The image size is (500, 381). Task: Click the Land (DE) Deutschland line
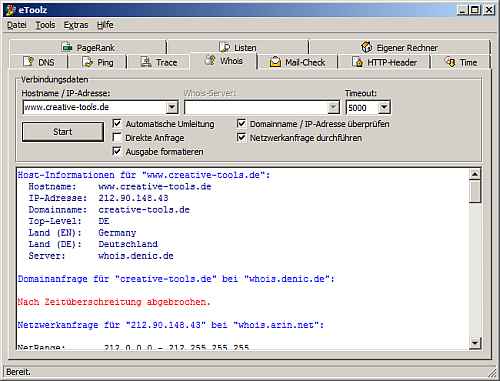93,244
